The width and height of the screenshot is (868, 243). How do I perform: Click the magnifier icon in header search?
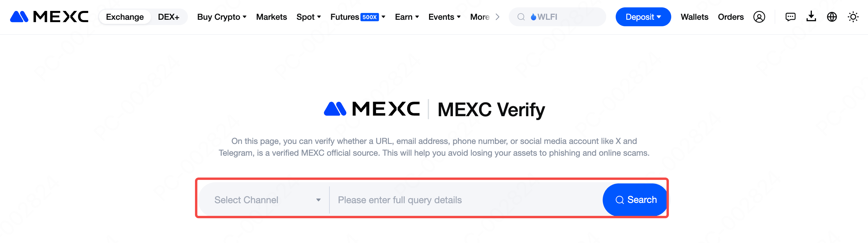pyautogui.click(x=521, y=17)
